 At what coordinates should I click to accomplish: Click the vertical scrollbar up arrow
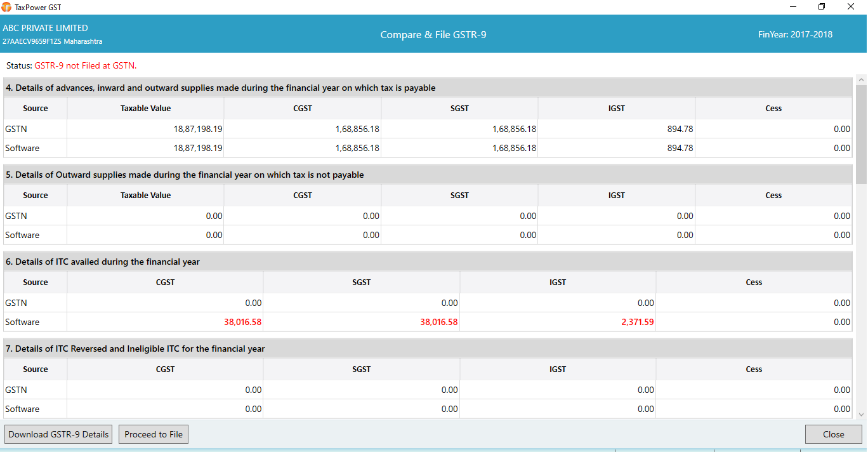[x=861, y=80]
